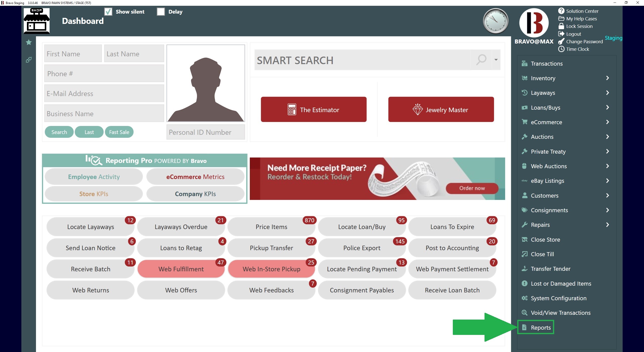The height and width of the screenshot is (352, 644).
Task: Click the Lock Session padlock icon
Action: 561,26
